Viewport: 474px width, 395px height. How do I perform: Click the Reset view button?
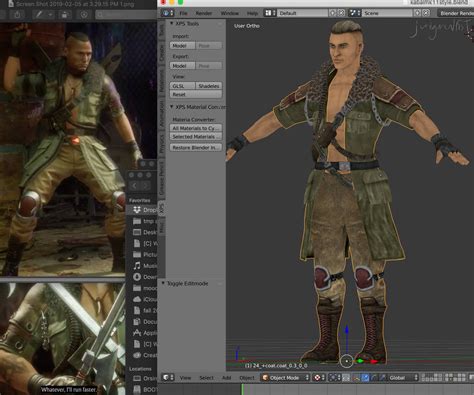[x=196, y=94]
